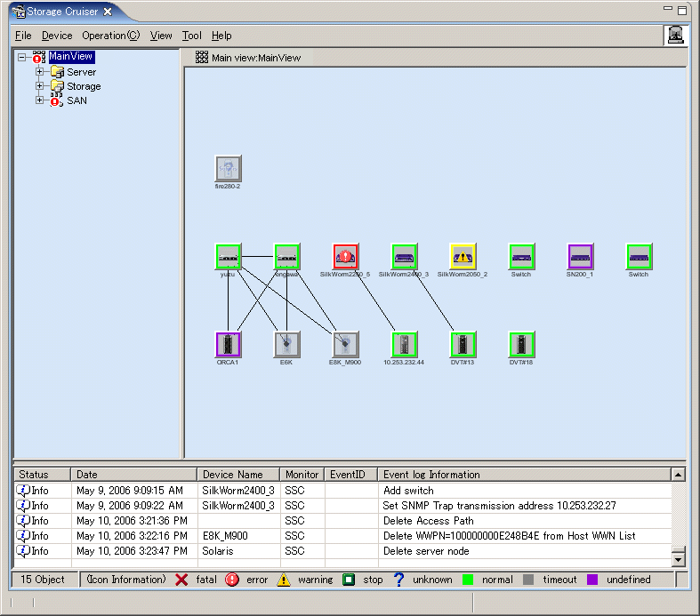Select the SN200_1 undefined switch icon

coord(580,257)
